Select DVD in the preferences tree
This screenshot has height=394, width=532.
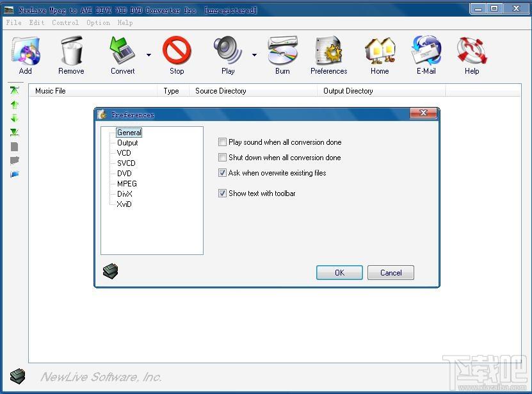(124, 173)
